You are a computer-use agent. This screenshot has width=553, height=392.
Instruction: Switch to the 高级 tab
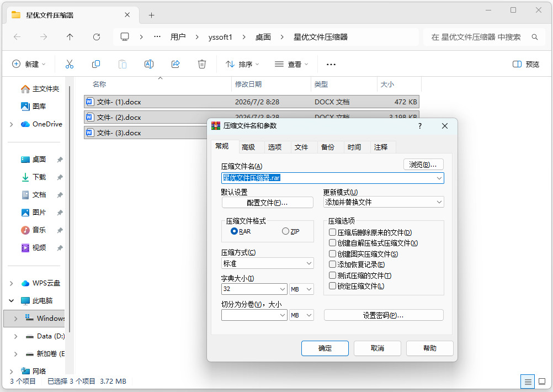point(248,147)
